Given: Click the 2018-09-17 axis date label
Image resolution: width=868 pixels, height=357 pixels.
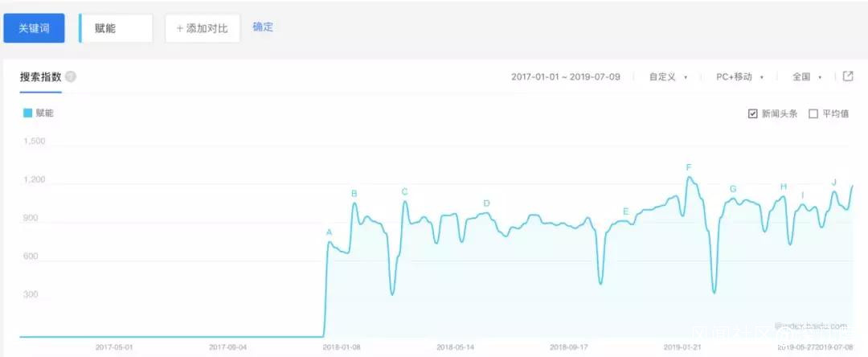Looking at the screenshot, I should tap(569, 347).
